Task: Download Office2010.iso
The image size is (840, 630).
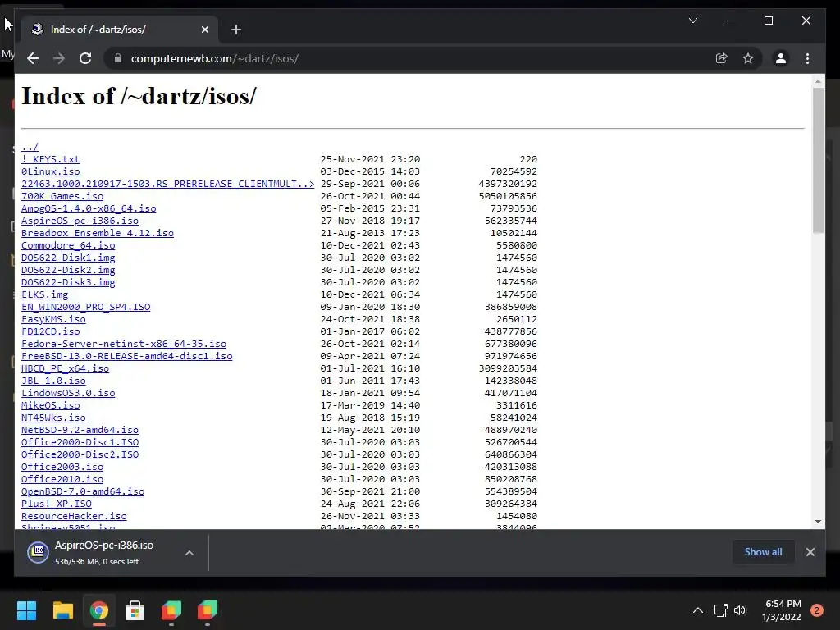Action: [62, 479]
